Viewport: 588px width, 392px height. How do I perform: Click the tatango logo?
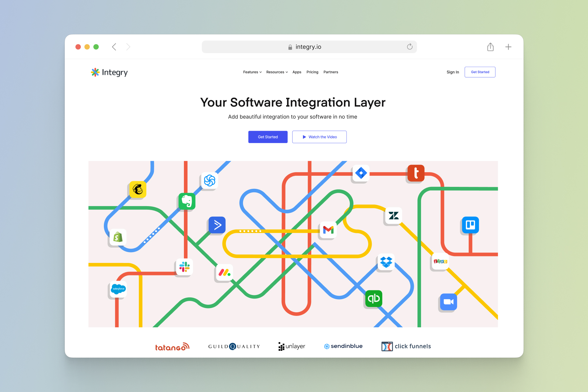(x=172, y=347)
